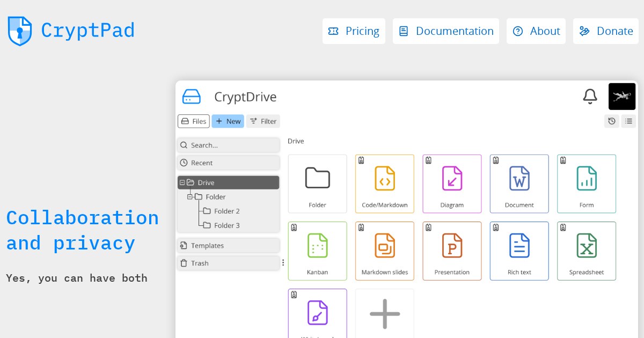Image resolution: width=644 pixels, height=338 pixels.
Task: Open the user avatar menu
Action: 622,97
